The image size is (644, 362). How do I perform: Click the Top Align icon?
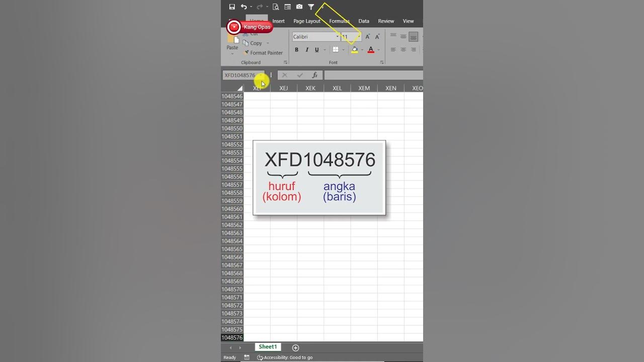[x=393, y=36]
